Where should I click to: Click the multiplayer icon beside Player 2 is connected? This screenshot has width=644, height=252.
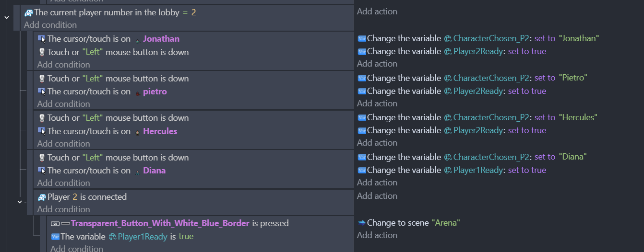[x=42, y=197]
